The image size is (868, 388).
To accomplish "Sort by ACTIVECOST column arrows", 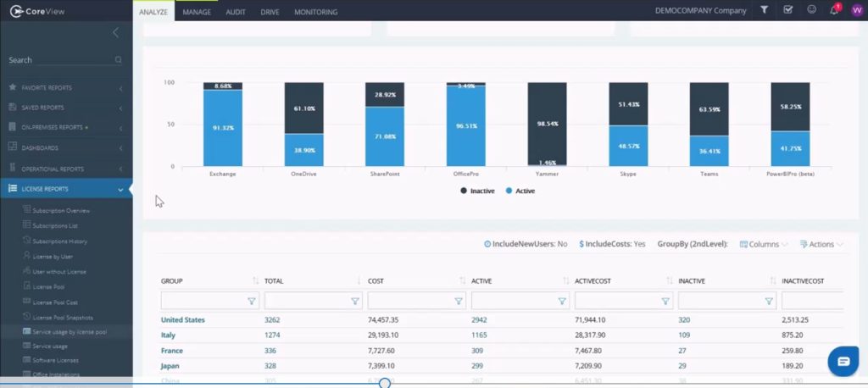I will pyautogui.click(x=670, y=281).
